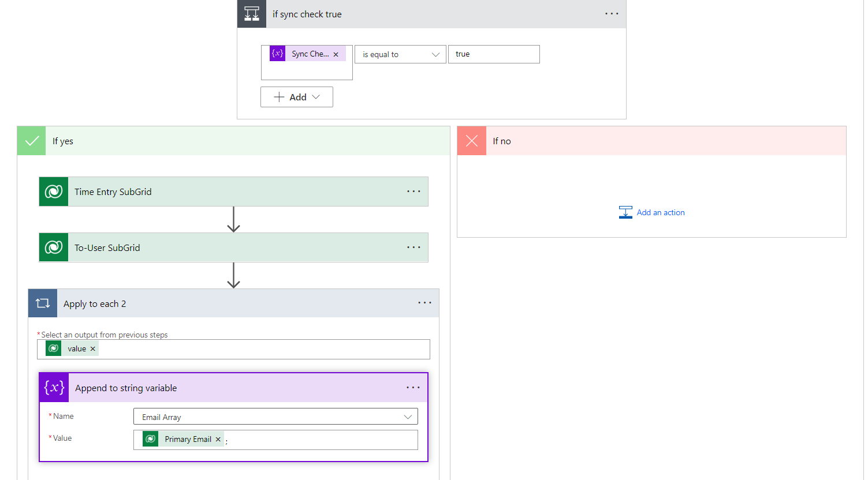The width and height of the screenshot is (868, 480).
Task: Click the Append to string variable icon
Action: tap(54, 388)
